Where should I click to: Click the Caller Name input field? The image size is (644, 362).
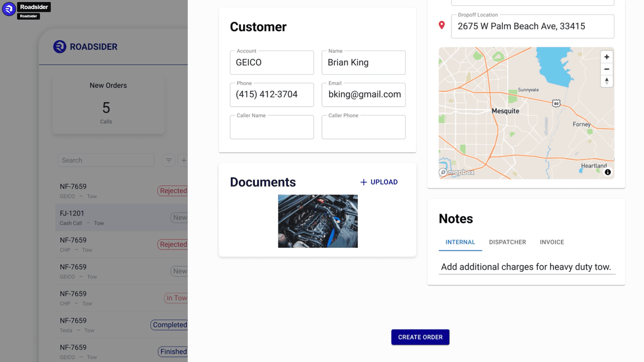pos(272,128)
